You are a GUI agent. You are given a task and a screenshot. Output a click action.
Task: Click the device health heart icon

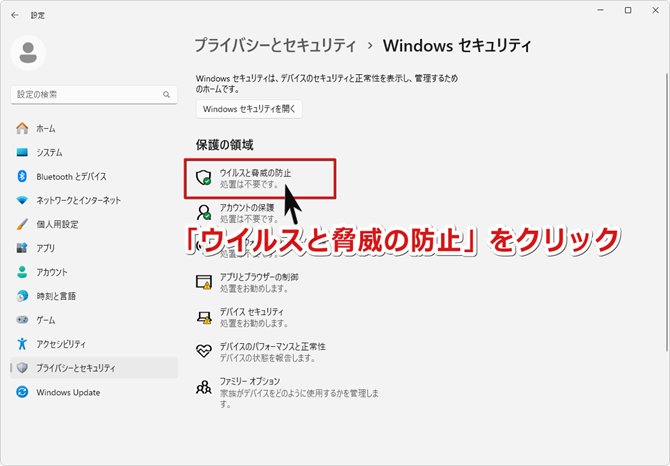click(204, 351)
